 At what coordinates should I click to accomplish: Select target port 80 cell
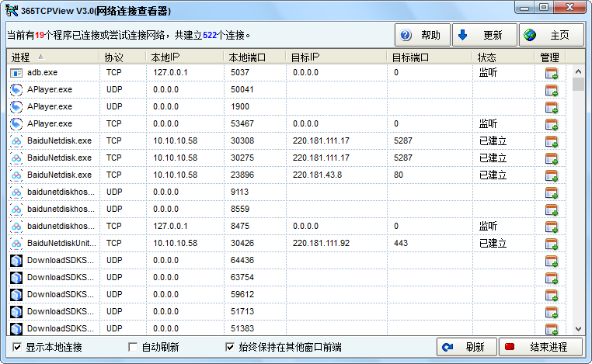(399, 175)
